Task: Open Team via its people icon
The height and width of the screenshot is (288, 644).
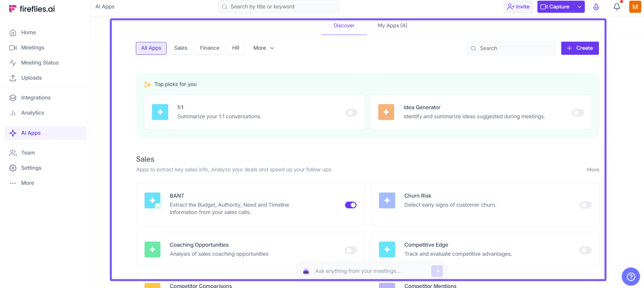Action: coord(13,153)
